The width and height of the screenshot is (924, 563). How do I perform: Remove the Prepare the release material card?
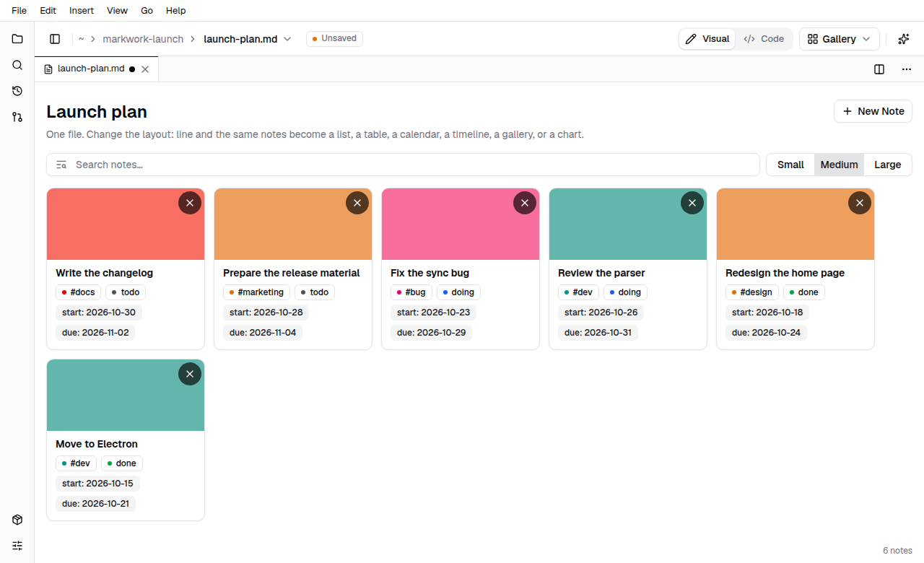tap(357, 204)
